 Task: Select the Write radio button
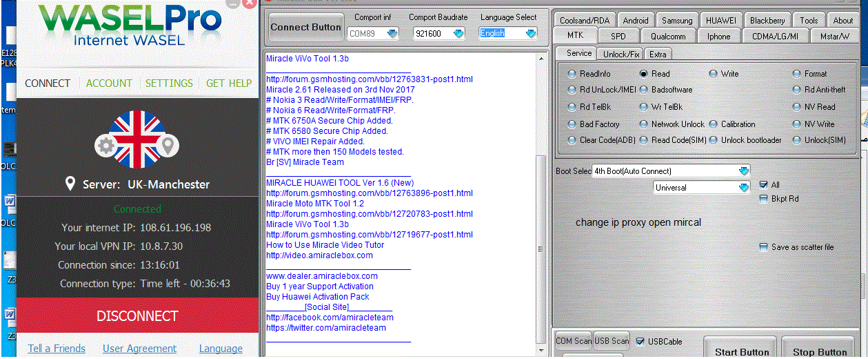click(714, 74)
